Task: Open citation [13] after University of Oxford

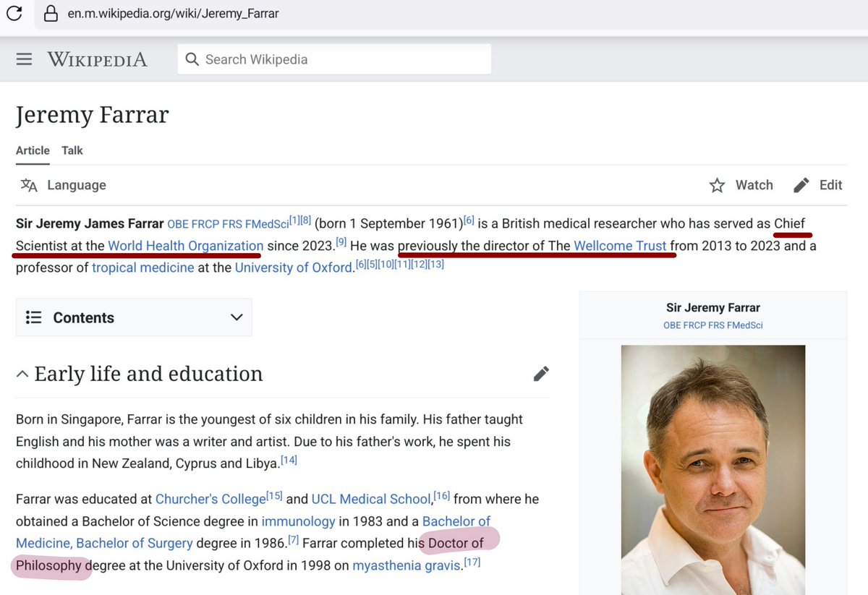Action: click(436, 264)
